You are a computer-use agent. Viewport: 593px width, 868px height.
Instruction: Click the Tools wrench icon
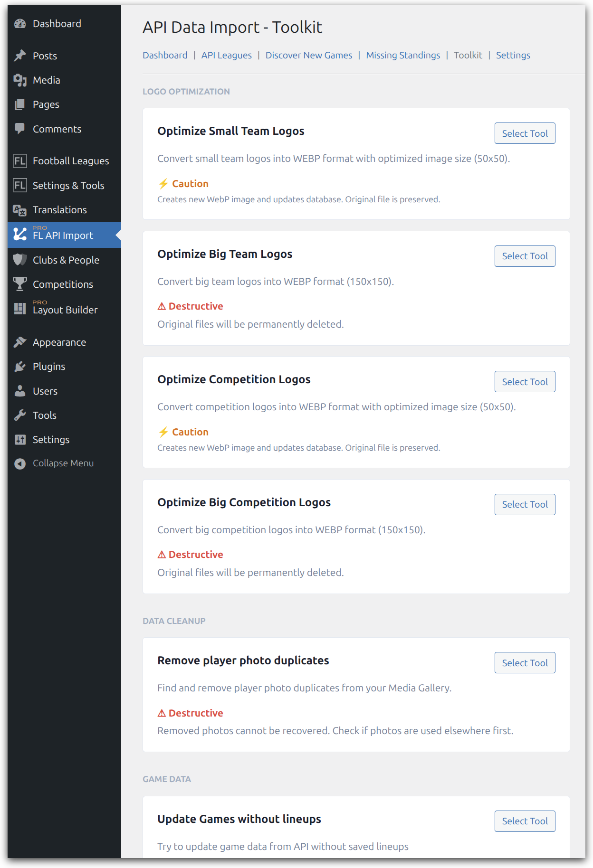[20, 415]
